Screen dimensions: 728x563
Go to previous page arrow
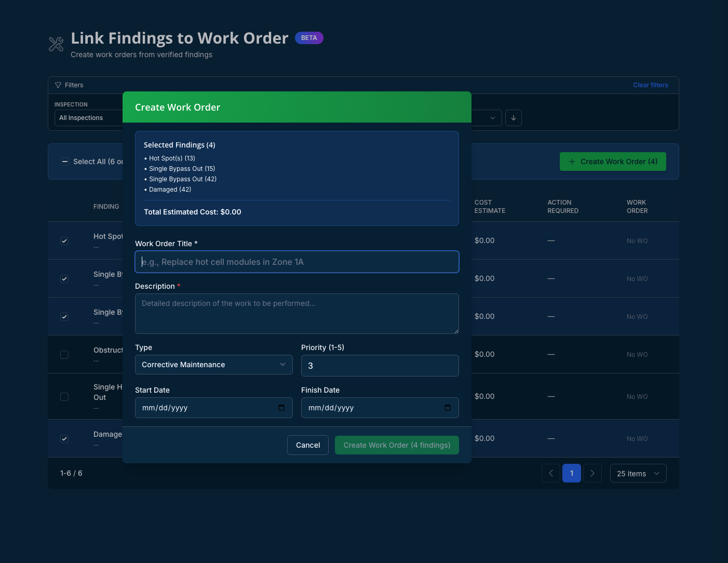coord(551,473)
